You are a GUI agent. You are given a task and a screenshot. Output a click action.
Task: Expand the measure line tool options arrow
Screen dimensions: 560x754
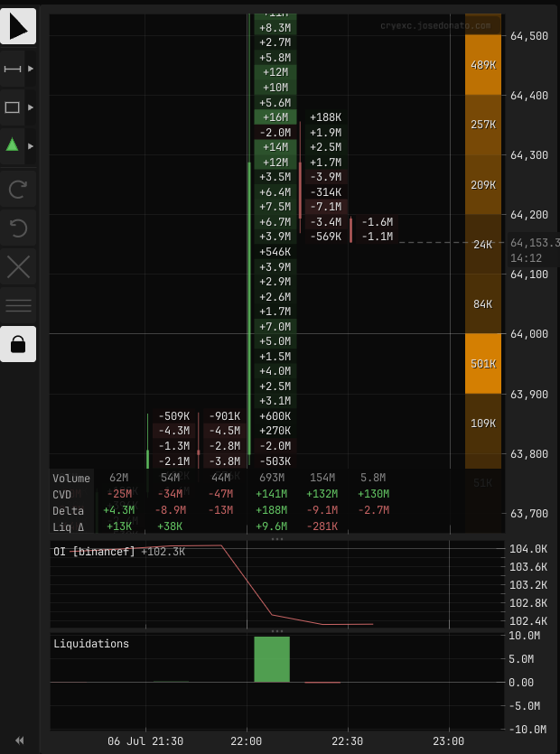point(31,69)
